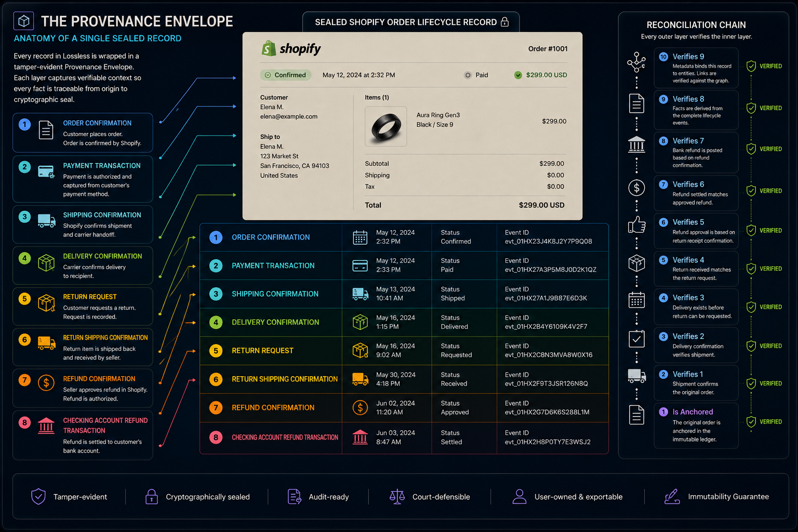Click the truck icon in Shipping Confirmation card

coord(47,221)
